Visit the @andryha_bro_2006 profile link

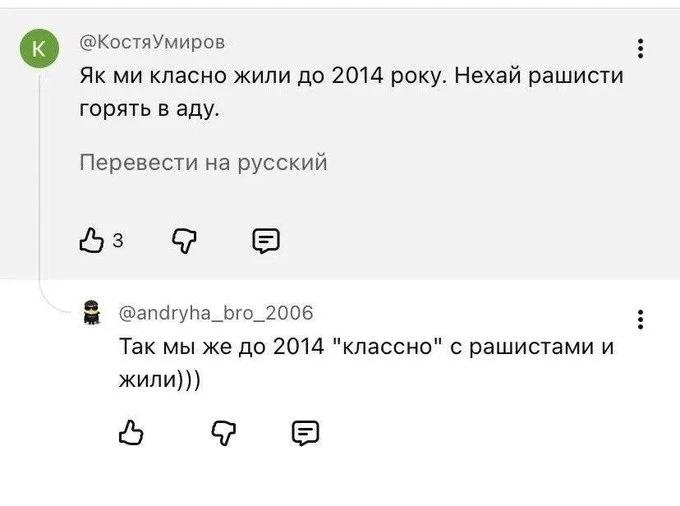[x=216, y=313]
